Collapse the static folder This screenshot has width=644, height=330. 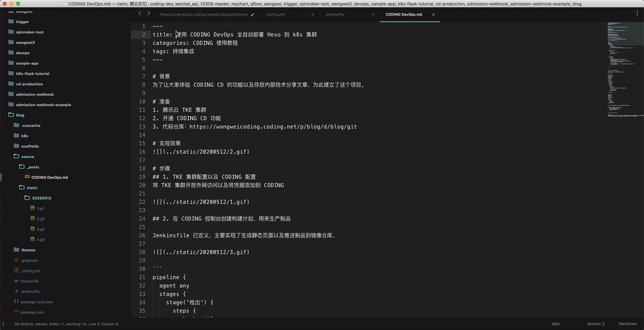tap(22, 187)
